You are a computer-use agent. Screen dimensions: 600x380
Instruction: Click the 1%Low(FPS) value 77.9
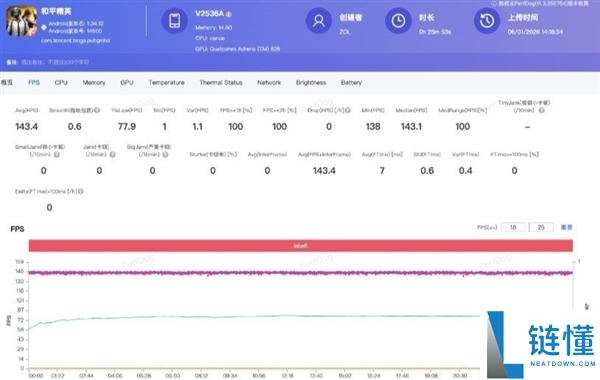(x=127, y=127)
